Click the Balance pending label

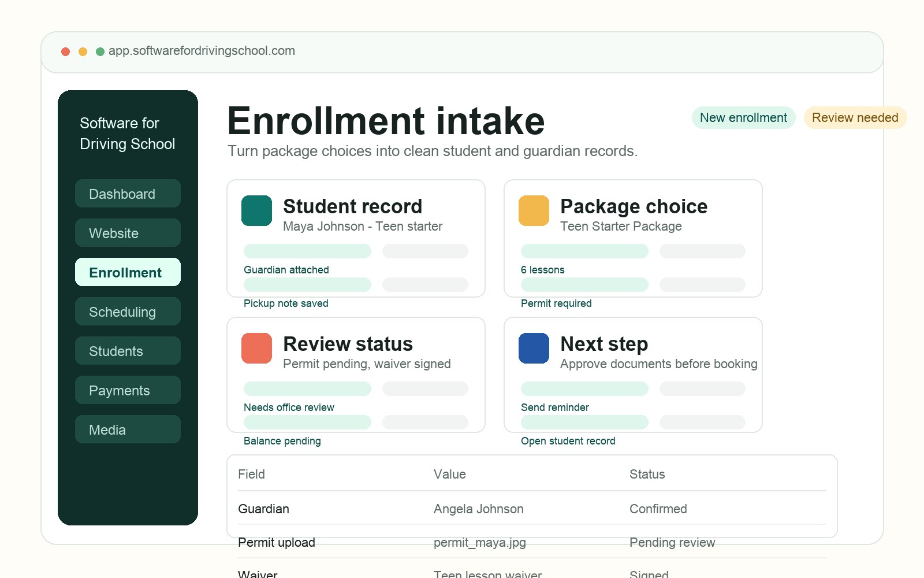click(282, 441)
